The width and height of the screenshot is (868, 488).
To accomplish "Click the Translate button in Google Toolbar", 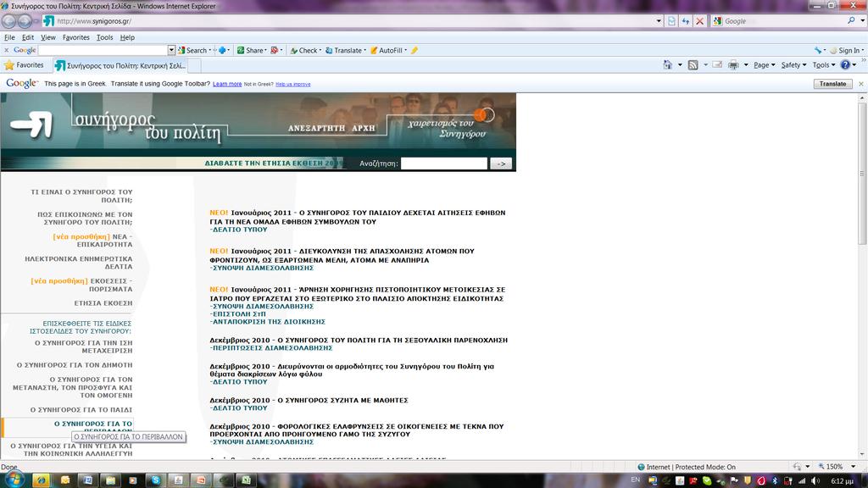I will [344, 50].
